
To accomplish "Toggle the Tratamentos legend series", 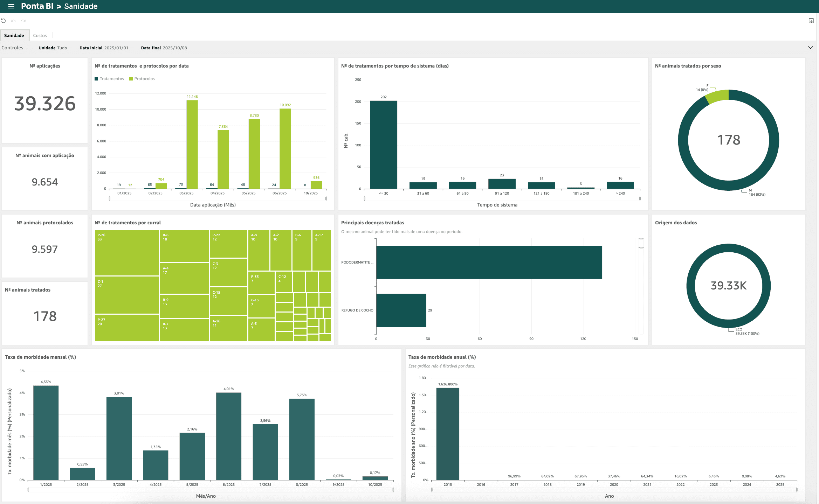I will coord(109,79).
